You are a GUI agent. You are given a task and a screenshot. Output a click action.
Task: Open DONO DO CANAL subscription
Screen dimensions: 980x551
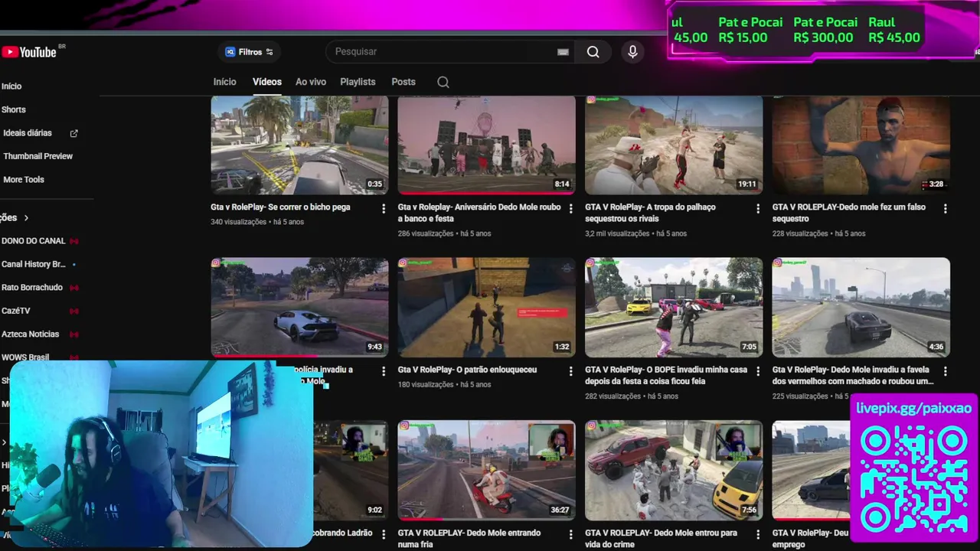(x=34, y=241)
